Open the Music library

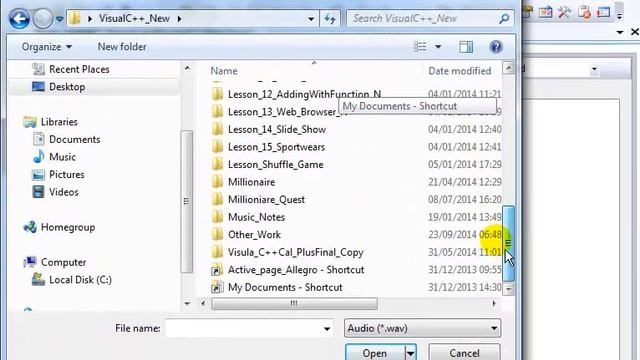pyautogui.click(x=62, y=157)
